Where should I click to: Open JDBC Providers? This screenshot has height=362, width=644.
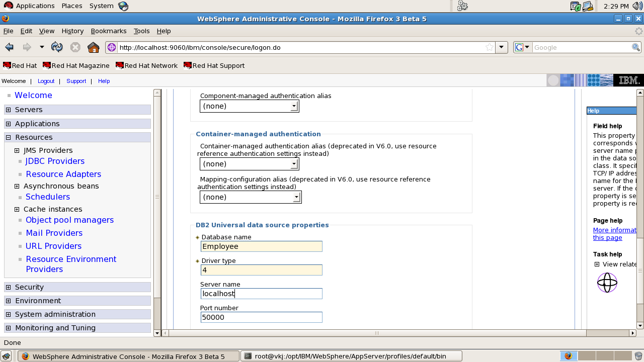[55, 161]
